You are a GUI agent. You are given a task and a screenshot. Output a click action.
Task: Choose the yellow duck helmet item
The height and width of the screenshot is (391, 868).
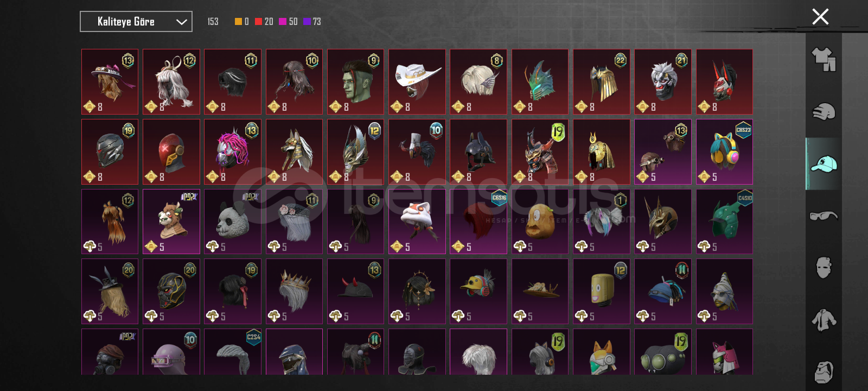tap(478, 291)
